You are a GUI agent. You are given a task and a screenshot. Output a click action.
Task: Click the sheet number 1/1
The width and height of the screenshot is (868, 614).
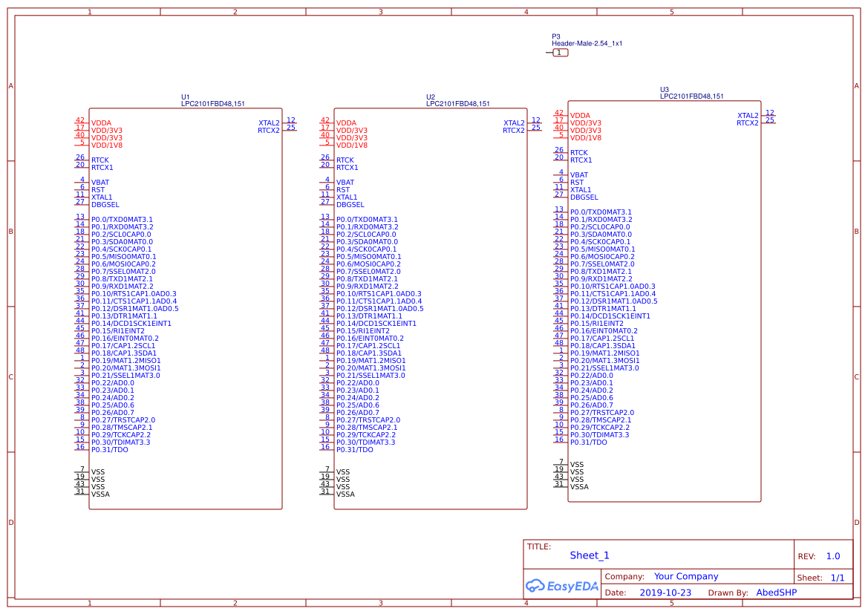pyautogui.click(x=837, y=578)
